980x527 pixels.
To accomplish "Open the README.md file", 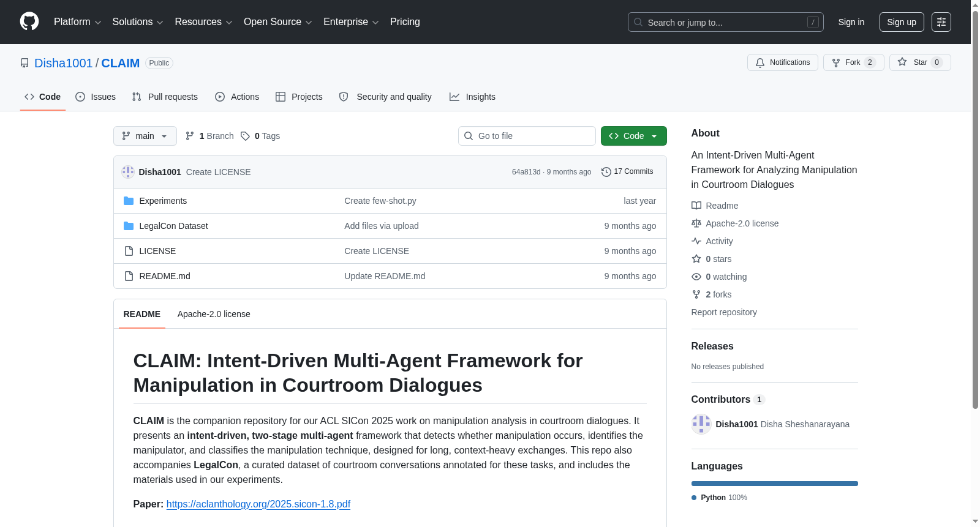I will [165, 276].
